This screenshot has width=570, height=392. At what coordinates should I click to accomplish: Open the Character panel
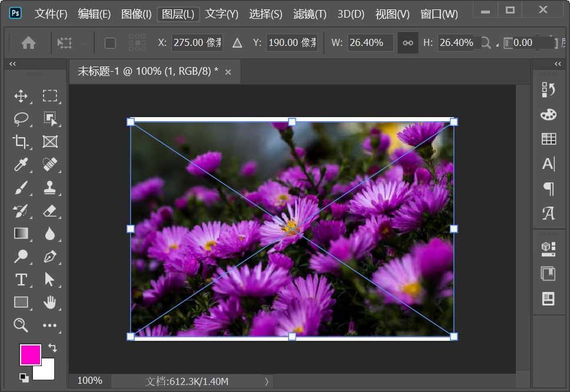click(548, 164)
